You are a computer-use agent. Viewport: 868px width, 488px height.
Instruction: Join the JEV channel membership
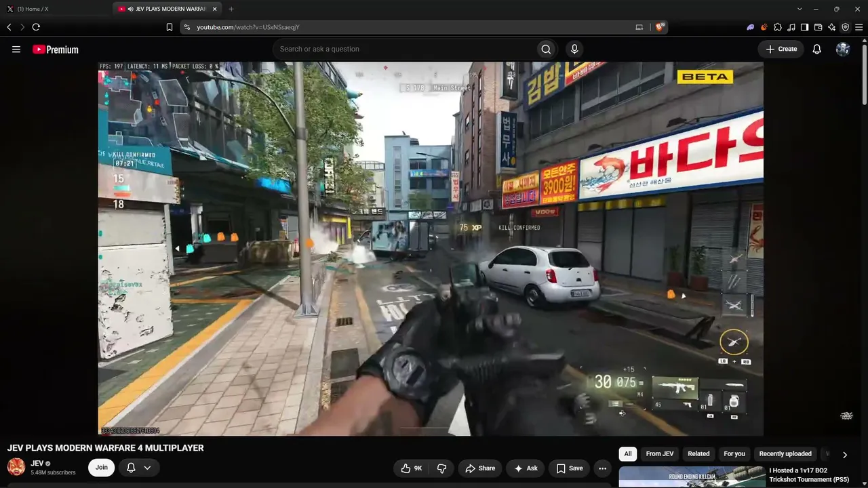point(101,468)
